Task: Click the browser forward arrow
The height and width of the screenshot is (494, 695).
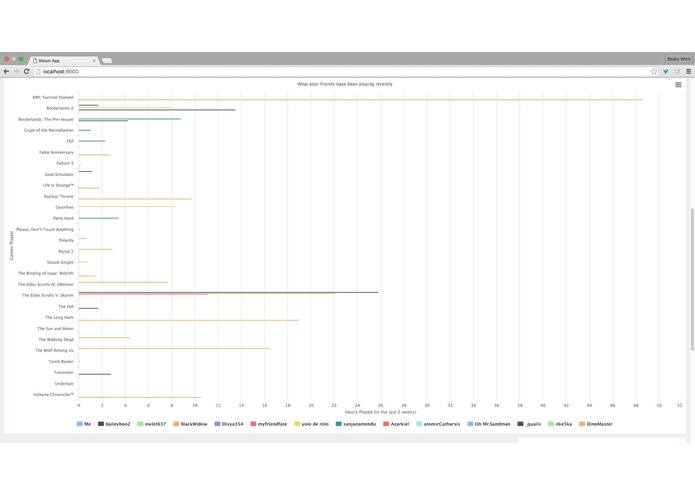Action: [x=16, y=71]
